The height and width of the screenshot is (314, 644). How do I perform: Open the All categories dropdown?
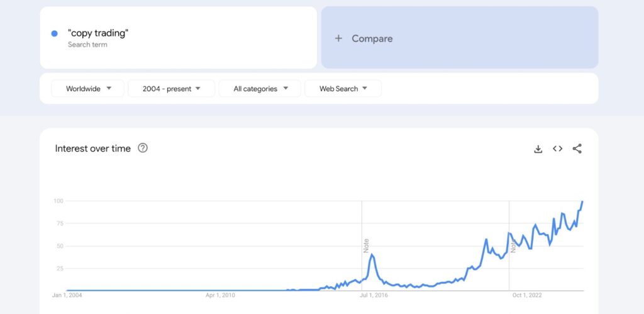tap(260, 89)
